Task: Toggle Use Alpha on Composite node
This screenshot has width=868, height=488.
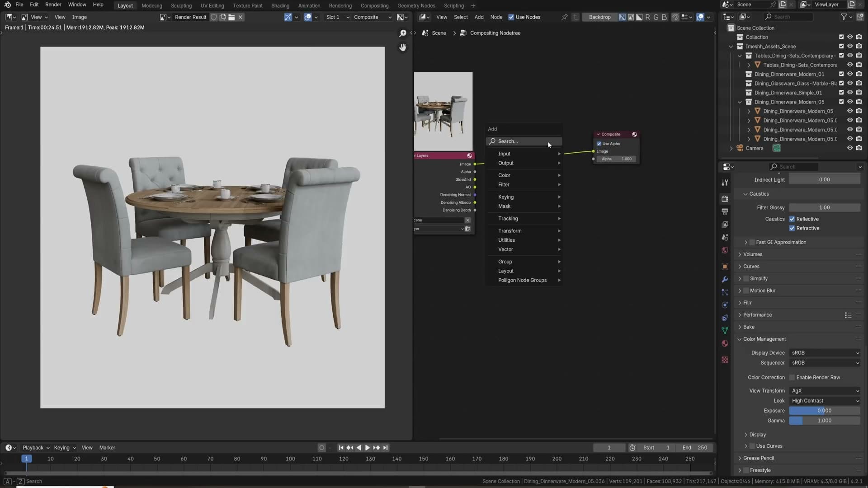Action: point(599,144)
